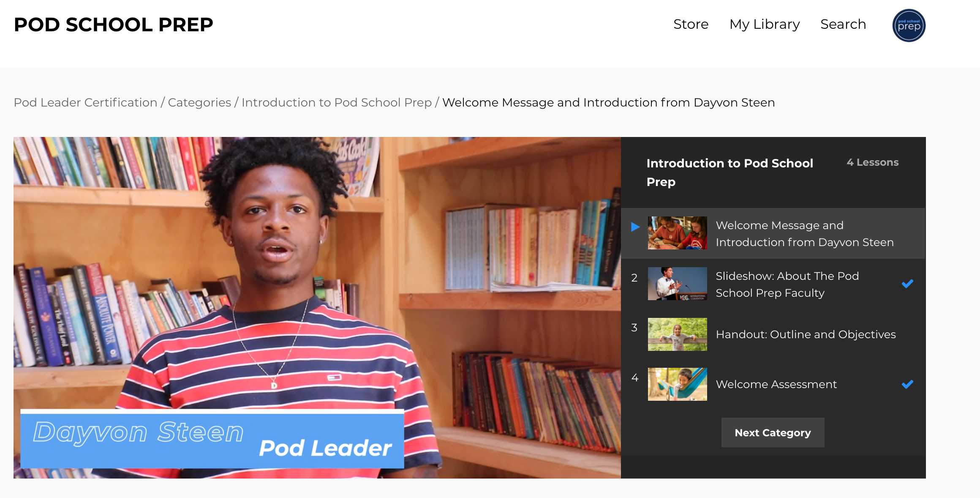Click the Pod School Prep profile avatar
980x498 pixels.
pyautogui.click(x=909, y=25)
